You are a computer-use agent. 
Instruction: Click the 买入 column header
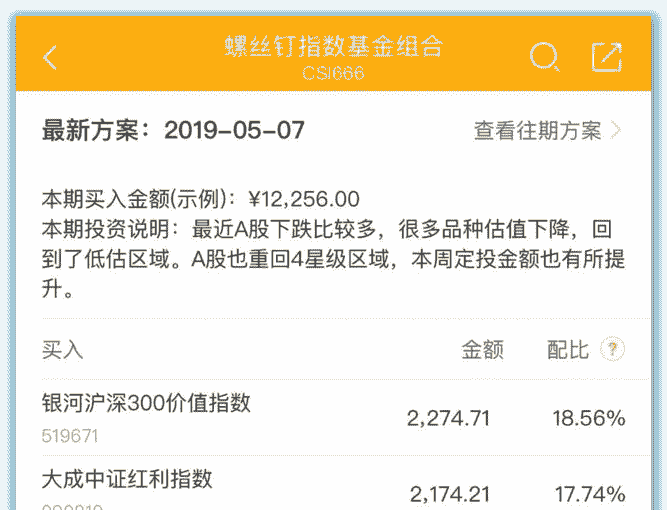[62, 350]
